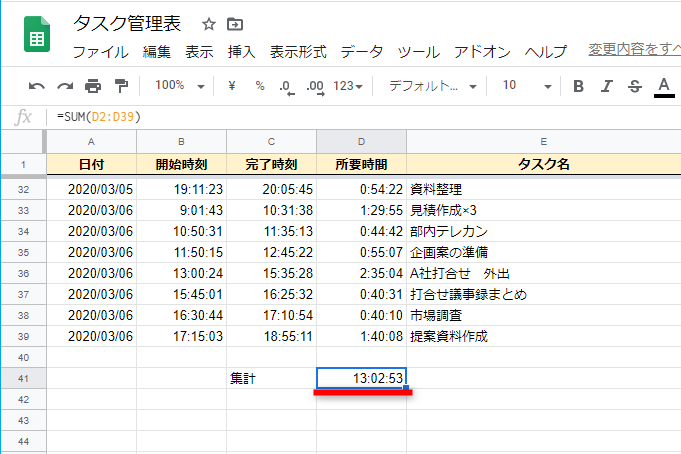Increase decimal places
681x454 pixels.
[x=315, y=86]
